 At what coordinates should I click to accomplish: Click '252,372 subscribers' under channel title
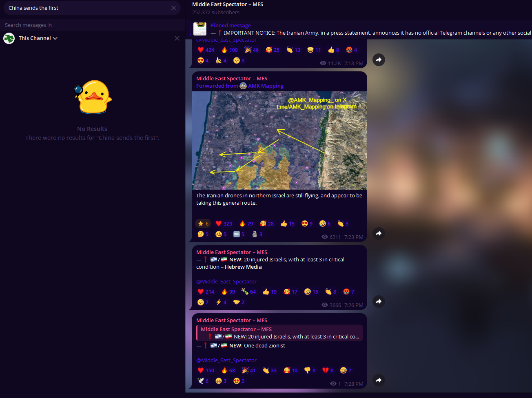click(x=216, y=13)
